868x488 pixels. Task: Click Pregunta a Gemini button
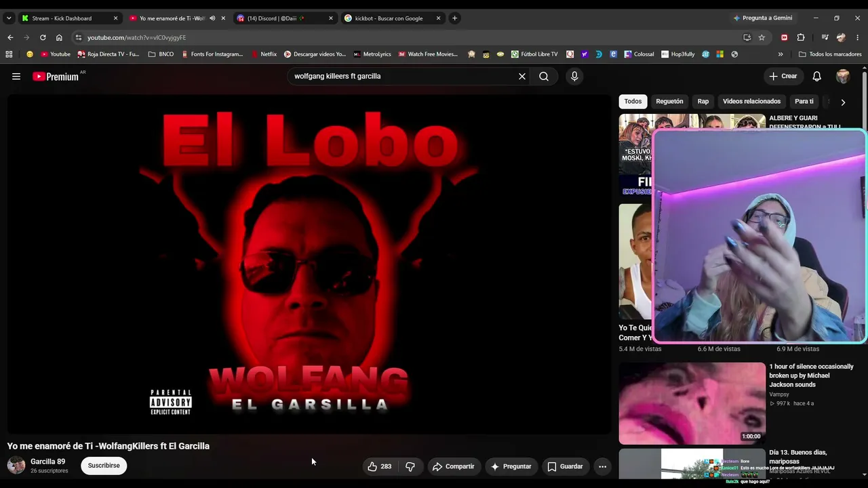tap(762, 18)
